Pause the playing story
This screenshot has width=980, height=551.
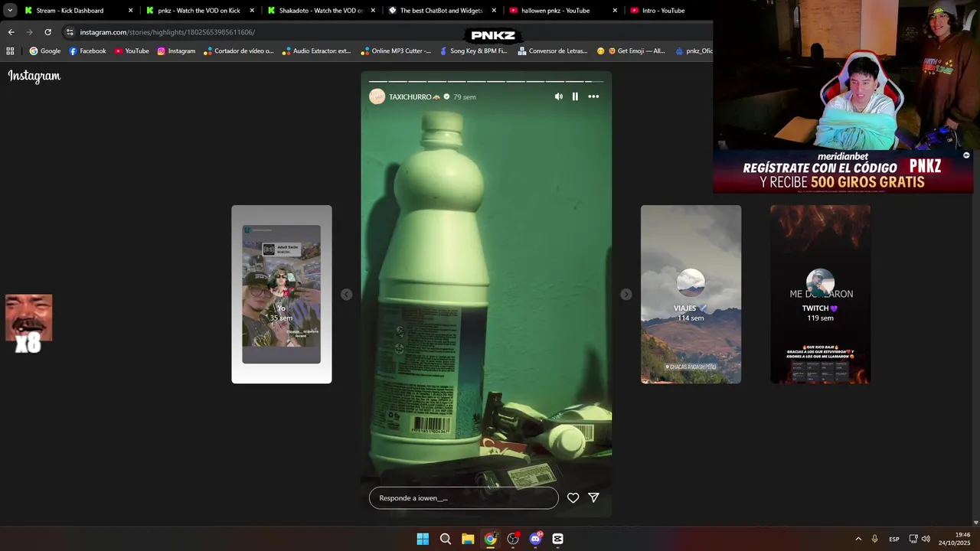[575, 96]
